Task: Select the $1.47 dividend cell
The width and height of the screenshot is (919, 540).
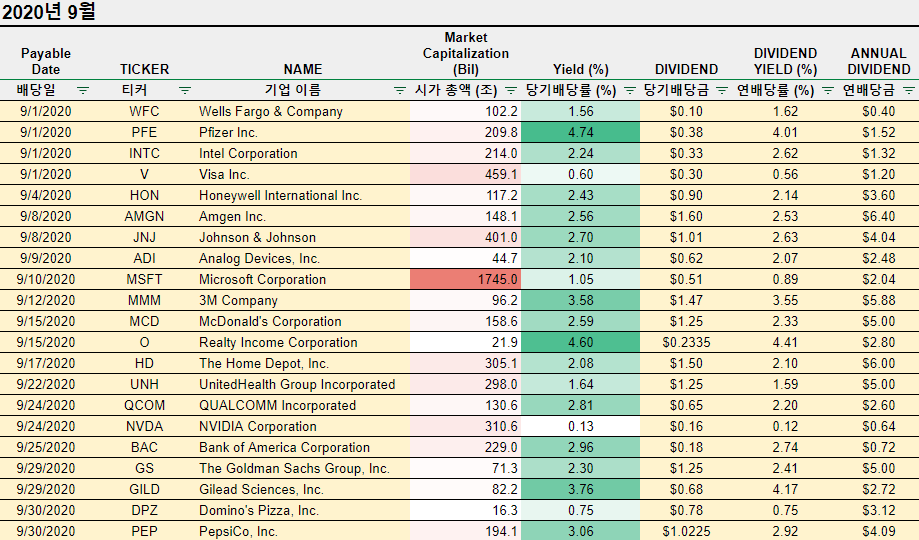Action: pos(686,300)
